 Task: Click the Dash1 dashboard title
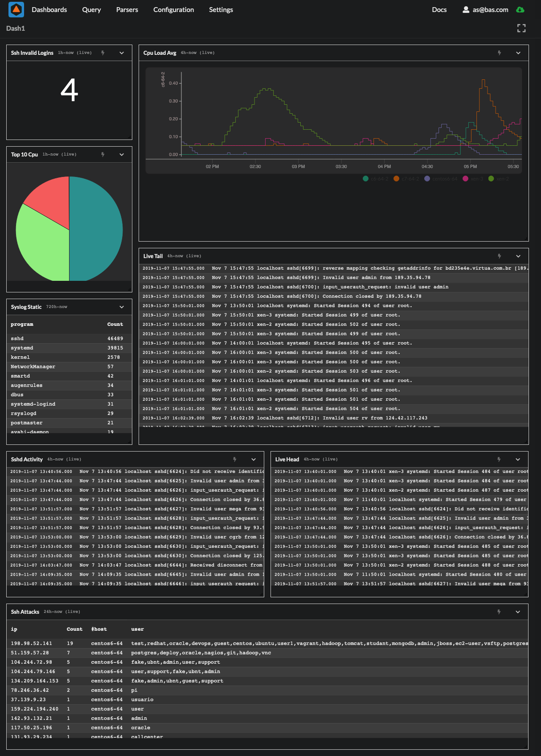[x=16, y=29]
